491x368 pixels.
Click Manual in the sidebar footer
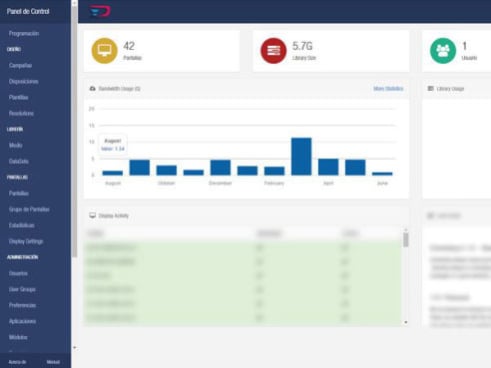tap(53, 362)
